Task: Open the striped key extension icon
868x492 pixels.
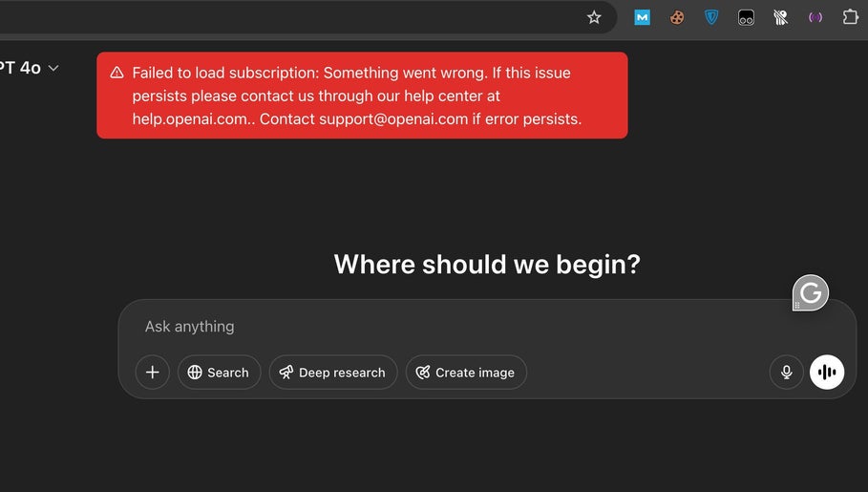Action: [x=780, y=18]
